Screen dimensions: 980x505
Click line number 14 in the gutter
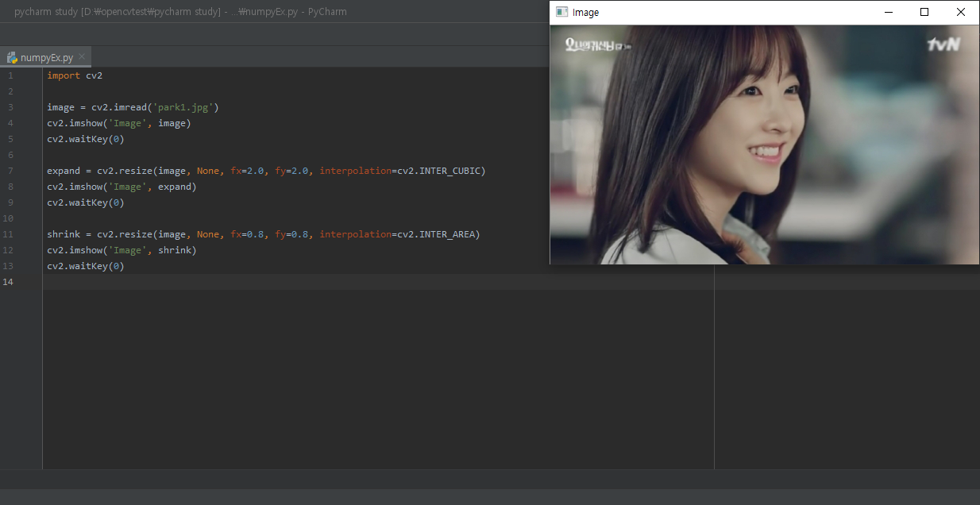(x=9, y=282)
